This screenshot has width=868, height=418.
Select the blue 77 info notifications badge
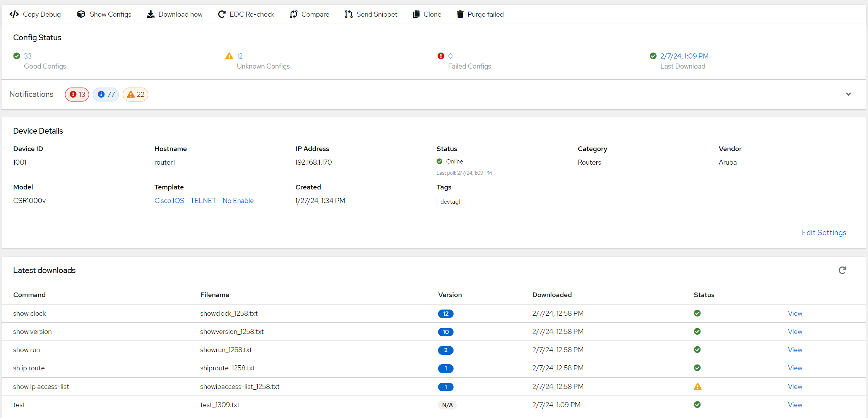[106, 95]
